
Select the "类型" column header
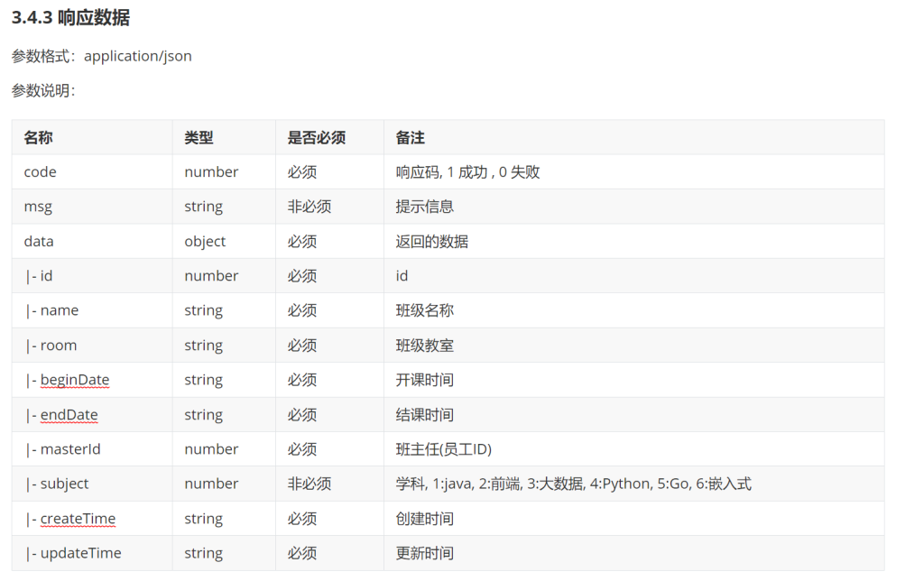pyautogui.click(x=199, y=137)
